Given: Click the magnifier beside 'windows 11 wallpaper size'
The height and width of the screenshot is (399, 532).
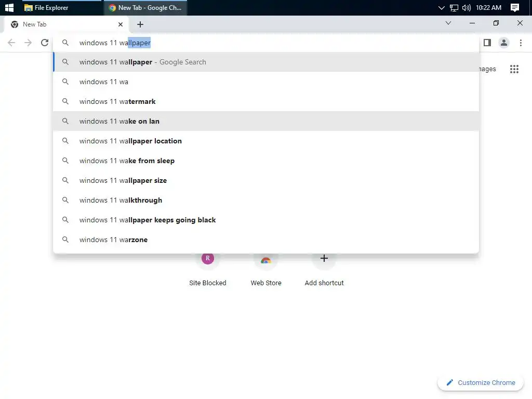Looking at the screenshot, I should pyautogui.click(x=65, y=180).
